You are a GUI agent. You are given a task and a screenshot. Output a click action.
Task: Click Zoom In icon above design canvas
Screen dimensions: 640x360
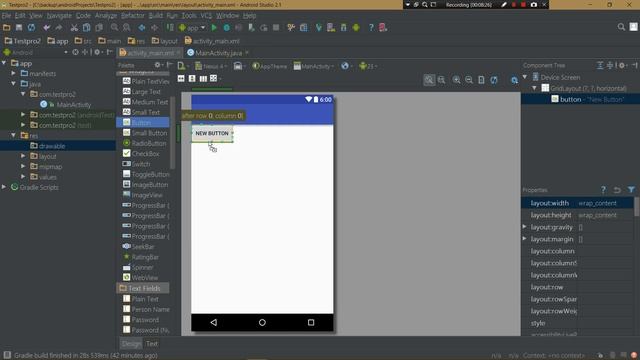456,80
